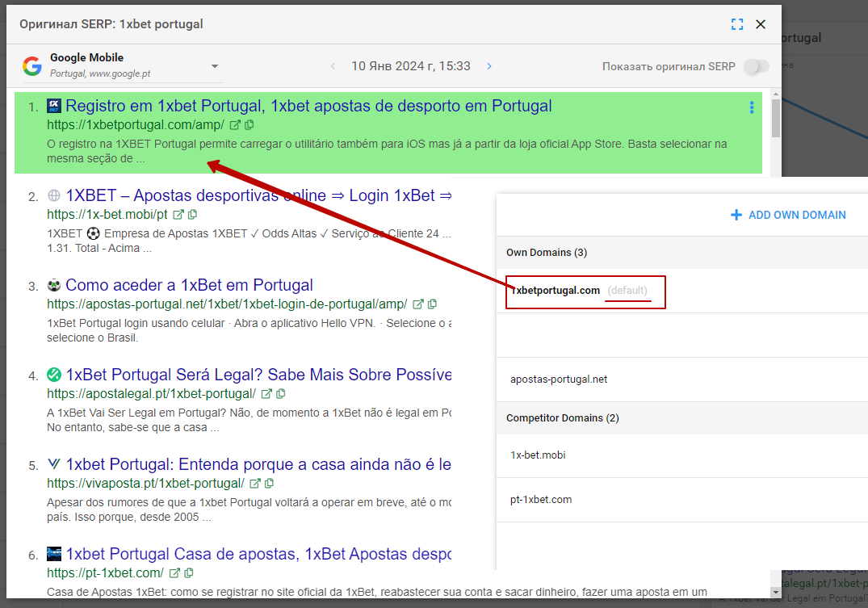Click Competitor Domains (2) section header
The width and height of the screenshot is (868, 608).
(682, 418)
